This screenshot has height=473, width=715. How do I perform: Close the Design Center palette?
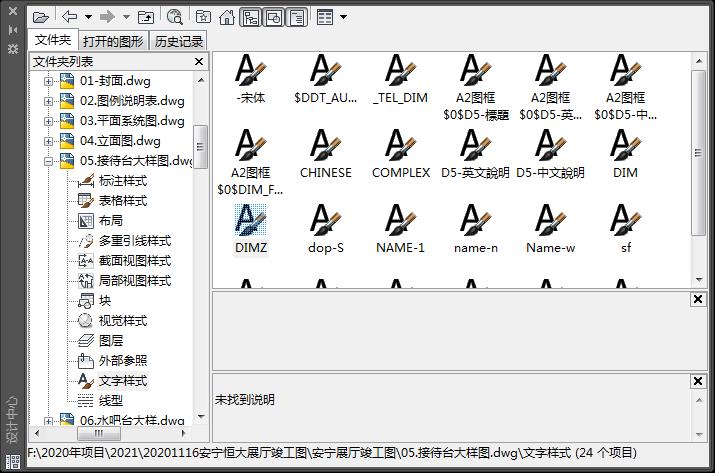13,10
